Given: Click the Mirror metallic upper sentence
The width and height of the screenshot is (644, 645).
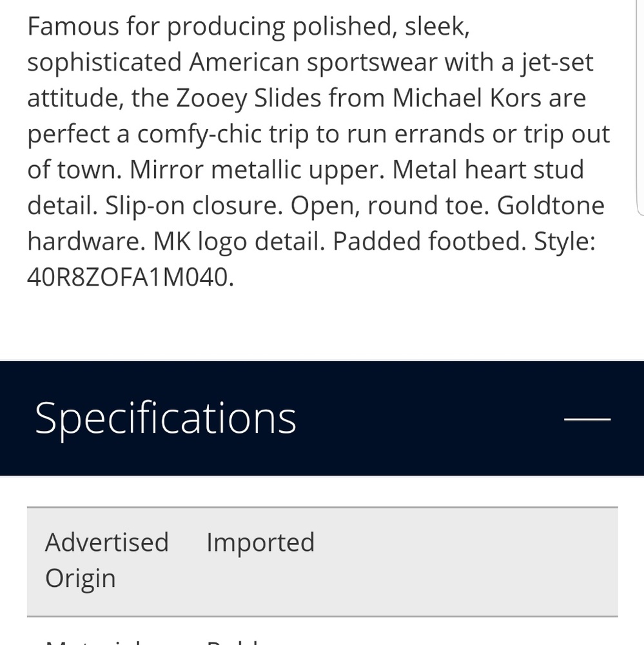Looking at the screenshot, I should click(x=257, y=170).
